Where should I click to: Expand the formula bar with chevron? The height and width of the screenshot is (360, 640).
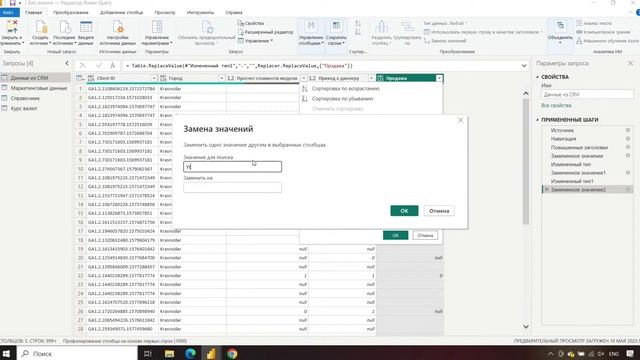(x=524, y=66)
